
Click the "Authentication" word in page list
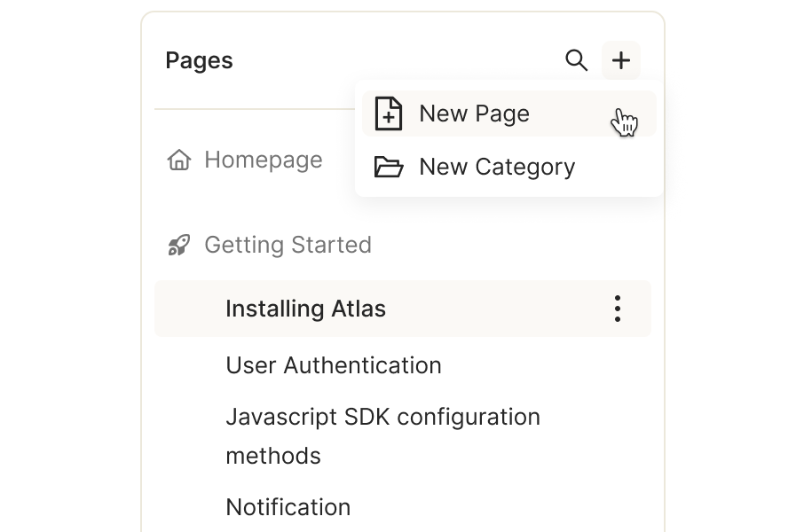[x=363, y=365]
